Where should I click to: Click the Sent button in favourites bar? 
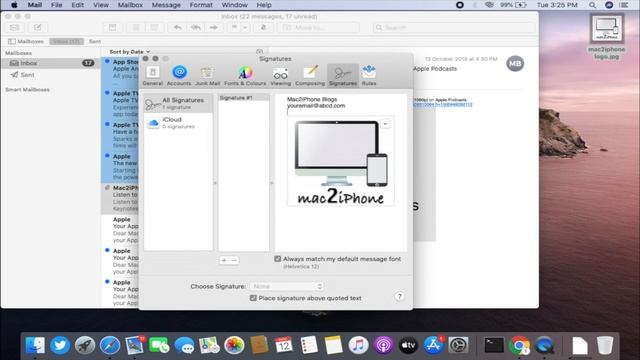pyautogui.click(x=95, y=41)
